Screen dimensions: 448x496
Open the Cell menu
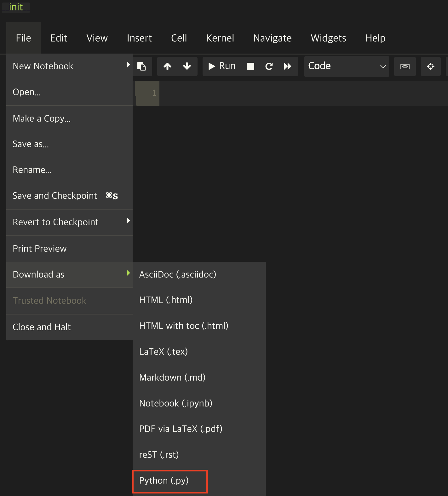[179, 38]
